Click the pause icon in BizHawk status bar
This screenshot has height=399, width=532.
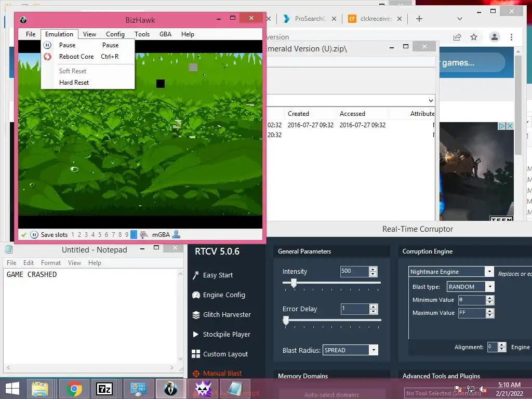coord(34,234)
